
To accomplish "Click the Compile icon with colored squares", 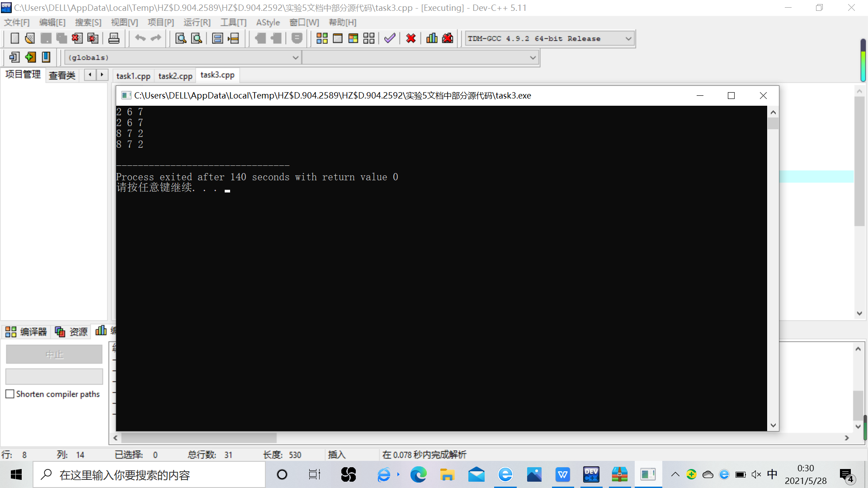I will tap(322, 38).
